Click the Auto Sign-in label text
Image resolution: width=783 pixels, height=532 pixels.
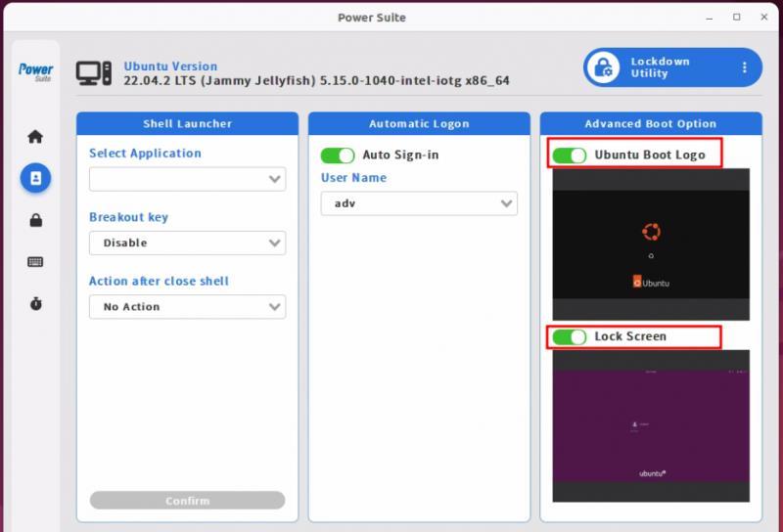(400, 155)
